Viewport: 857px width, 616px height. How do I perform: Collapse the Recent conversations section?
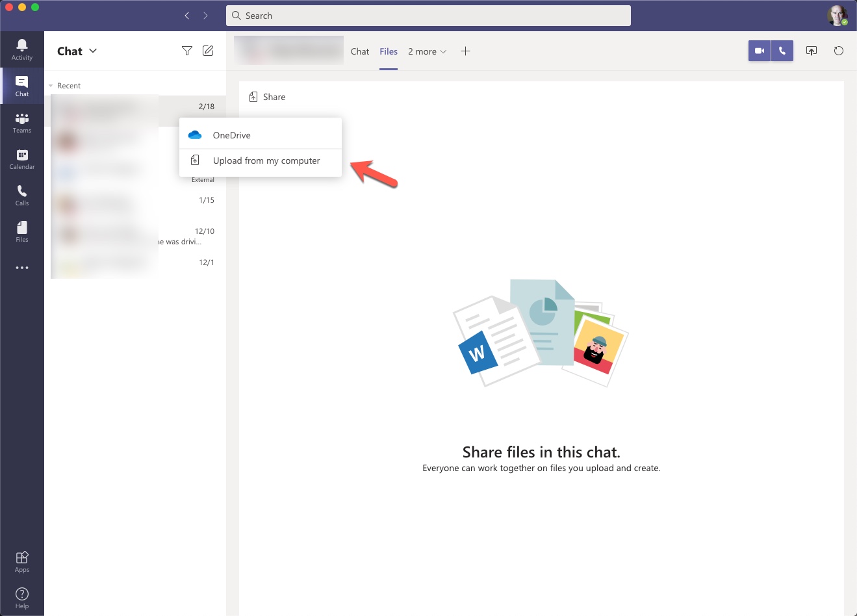(52, 85)
